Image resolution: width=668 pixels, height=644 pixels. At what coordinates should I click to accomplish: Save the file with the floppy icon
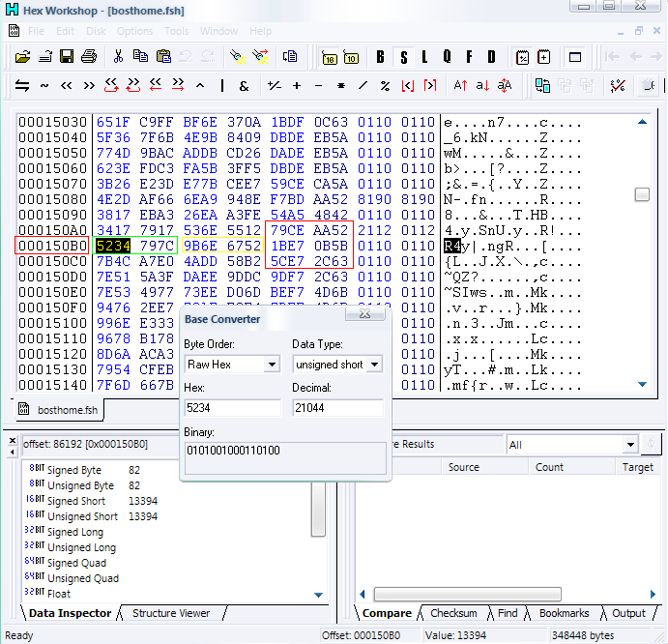click(x=67, y=57)
